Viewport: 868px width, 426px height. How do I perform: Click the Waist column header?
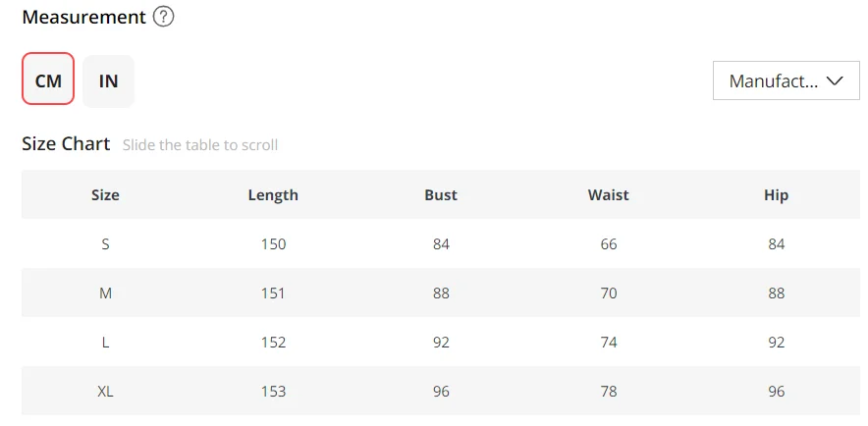click(609, 194)
